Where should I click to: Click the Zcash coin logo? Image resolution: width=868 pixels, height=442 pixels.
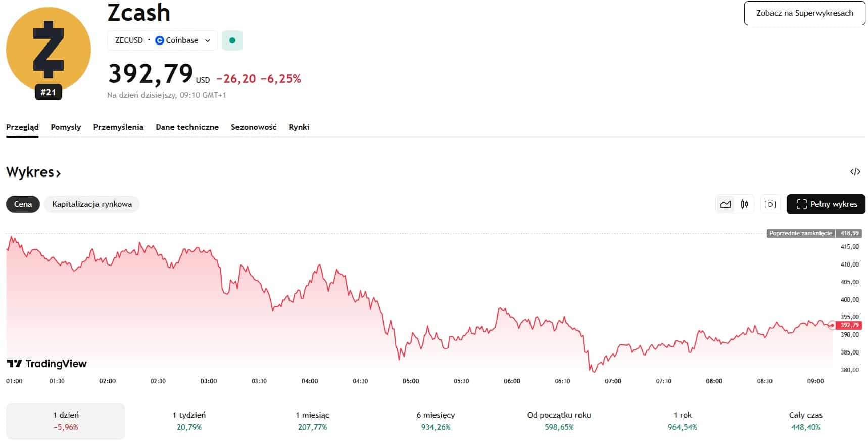[49, 50]
